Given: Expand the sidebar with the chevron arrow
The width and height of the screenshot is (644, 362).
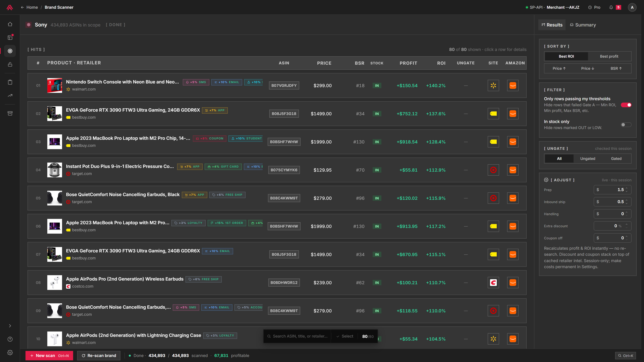Looking at the screenshot, I should pos(10,326).
